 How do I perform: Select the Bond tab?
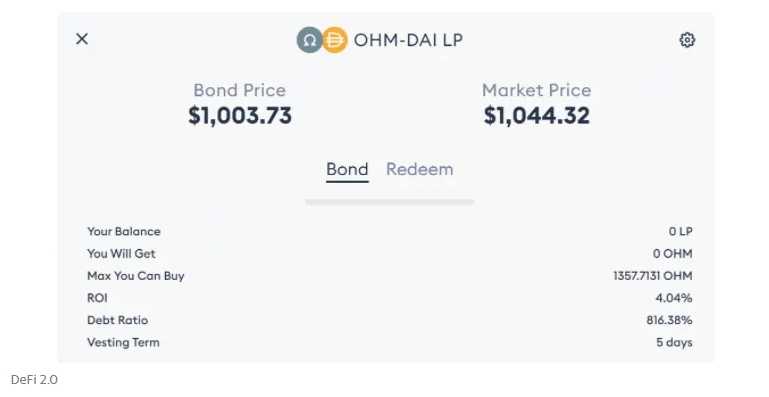[347, 169]
